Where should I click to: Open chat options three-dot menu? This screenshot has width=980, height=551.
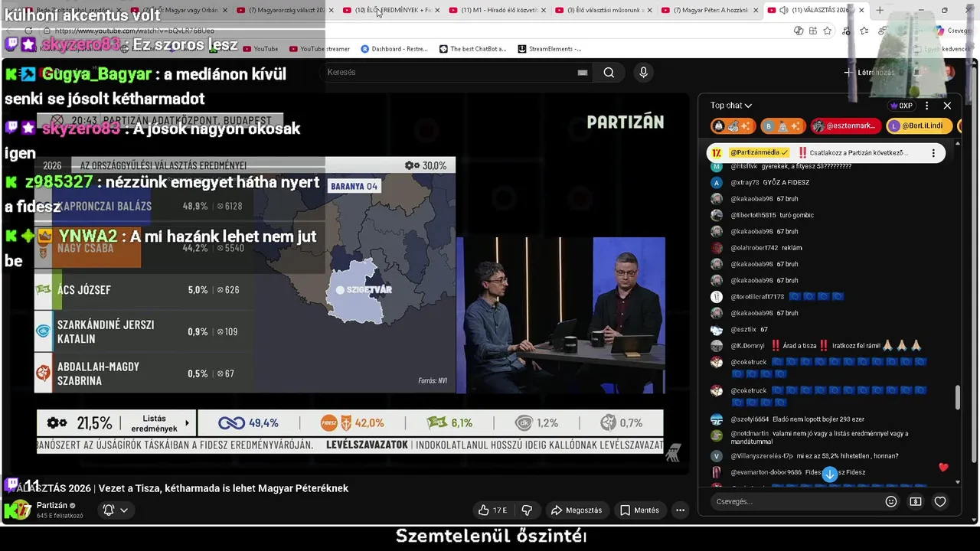[x=927, y=106]
